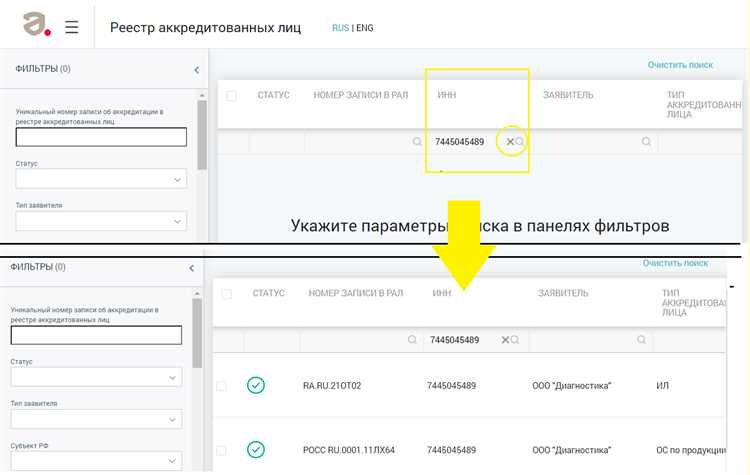Screen dimensions: 750x475
Task: Click НОМЕР ЗАПИСИ В РАЛ header in empty-results table
Action: [361, 95]
